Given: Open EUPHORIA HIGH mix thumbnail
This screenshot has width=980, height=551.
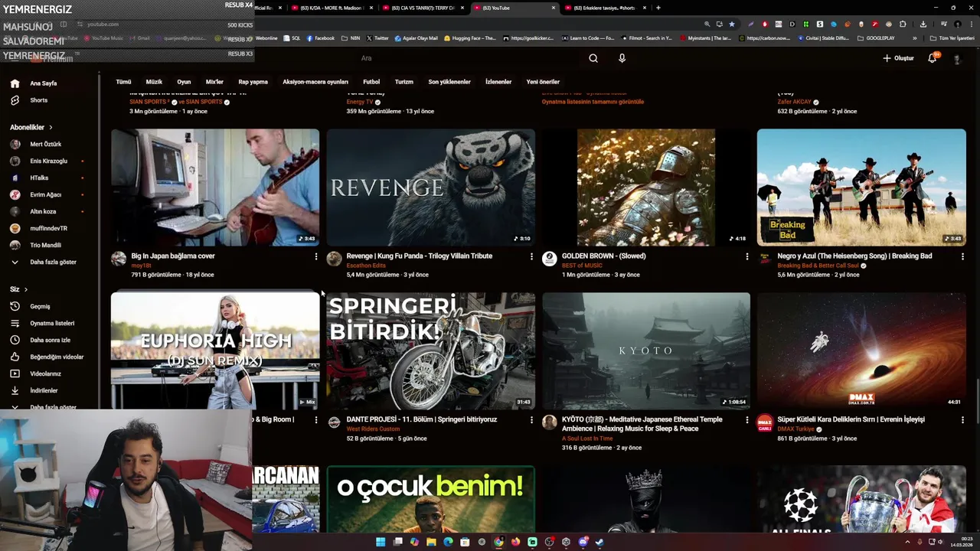Looking at the screenshot, I should tap(215, 350).
